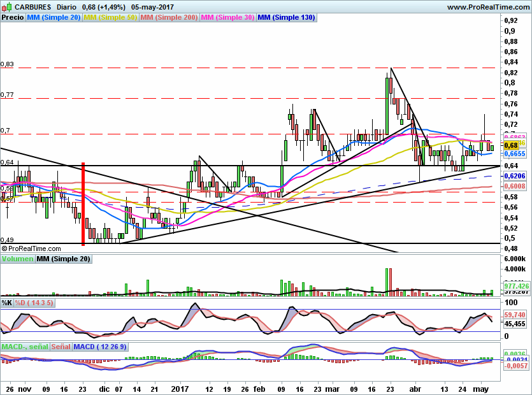The height and width of the screenshot is (395, 532).
Task: Click the dic label on the date axis
Action: pos(104,389)
